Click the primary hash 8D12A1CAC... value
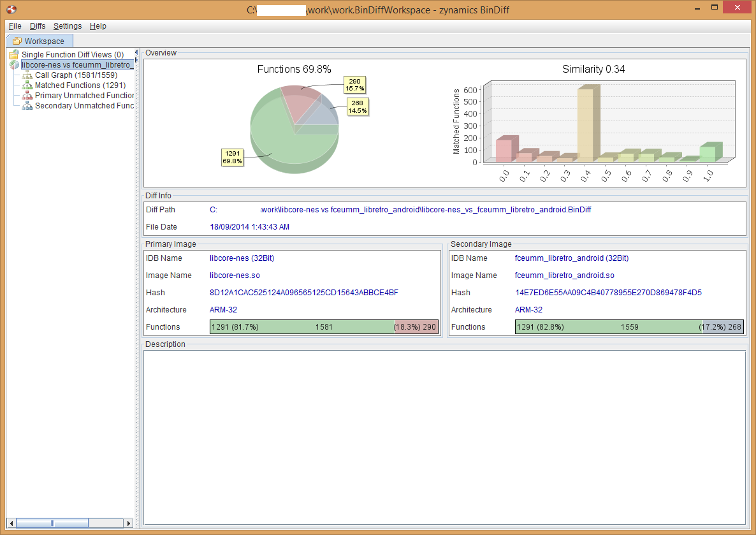 tap(304, 292)
